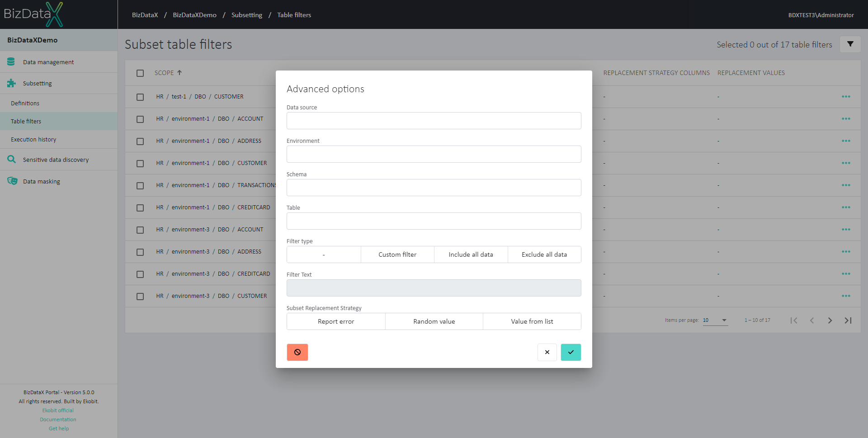868x438 pixels.
Task: Open Sensitive data discovery in sidebar
Action: pyautogui.click(x=59, y=160)
